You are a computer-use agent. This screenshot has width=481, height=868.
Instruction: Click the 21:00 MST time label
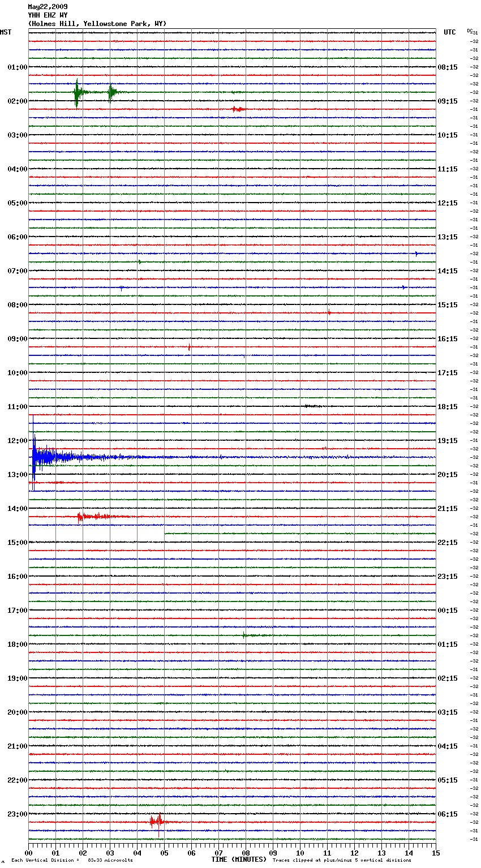[x=18, y=746]
